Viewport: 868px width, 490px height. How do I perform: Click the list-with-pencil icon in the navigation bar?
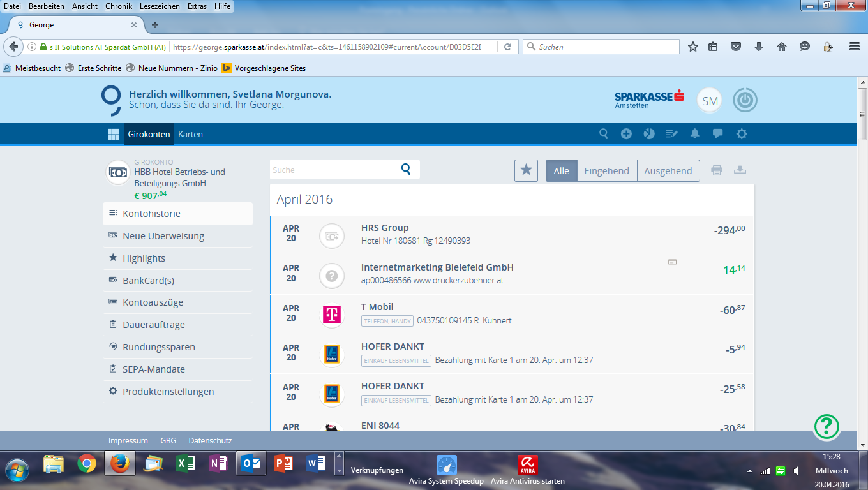[672, 134]
